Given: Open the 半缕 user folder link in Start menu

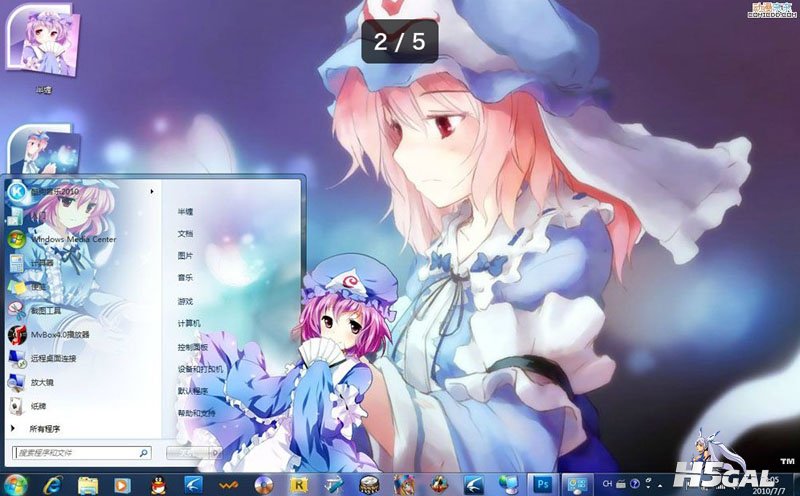Looking at the screenshot, I should 185,212.
